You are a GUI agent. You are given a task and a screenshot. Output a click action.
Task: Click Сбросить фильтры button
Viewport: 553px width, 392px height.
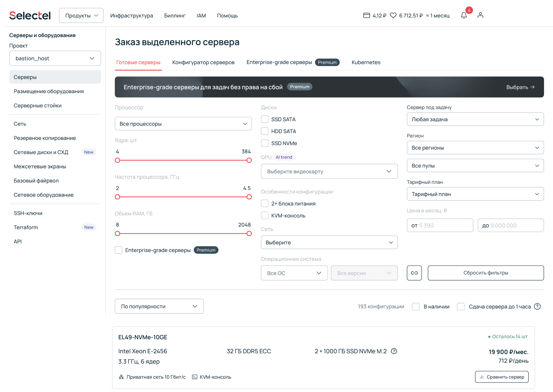pos(486,273)
